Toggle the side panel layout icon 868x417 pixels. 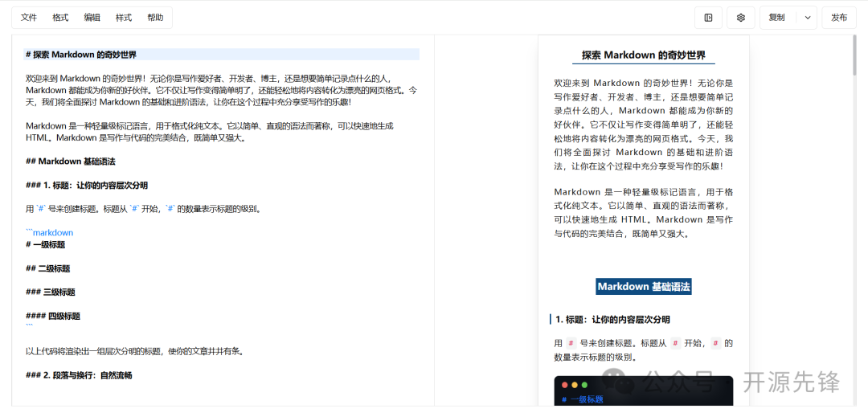tap(708, 18)
